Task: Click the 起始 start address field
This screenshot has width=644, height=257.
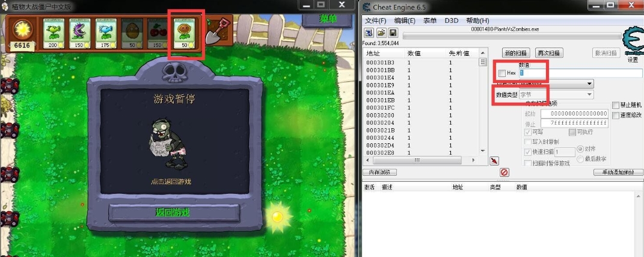Action: tap(575, 114)
